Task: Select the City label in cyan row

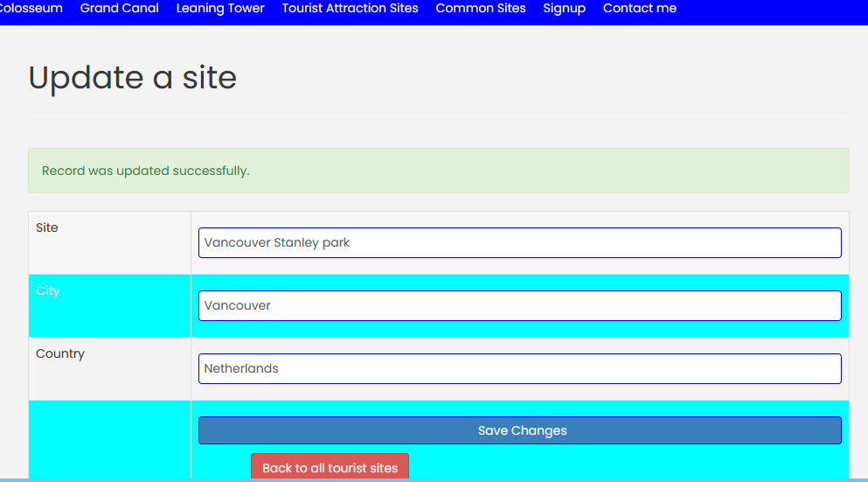Action: tap(48, 290)
